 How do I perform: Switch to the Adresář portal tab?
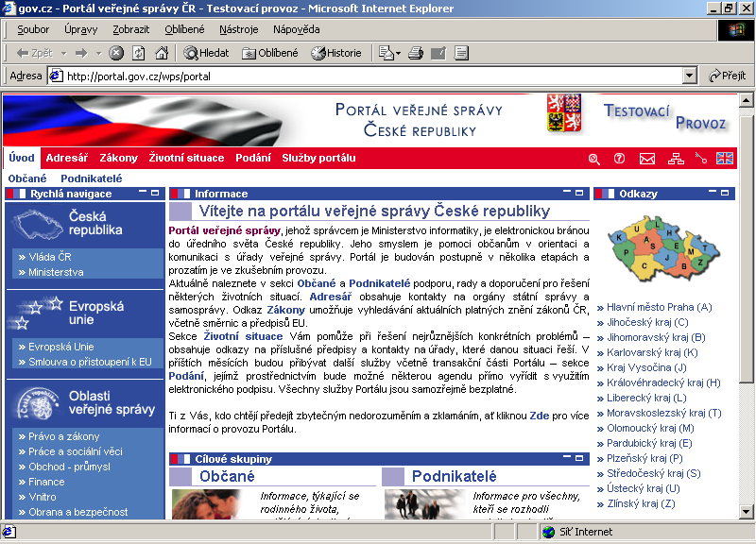coord(67,158)
